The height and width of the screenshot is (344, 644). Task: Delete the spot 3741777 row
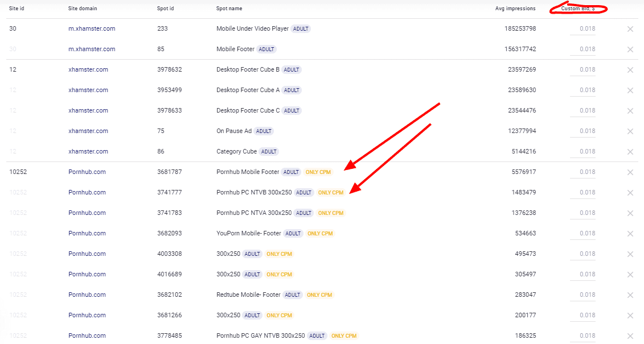(x=630, y=193)
